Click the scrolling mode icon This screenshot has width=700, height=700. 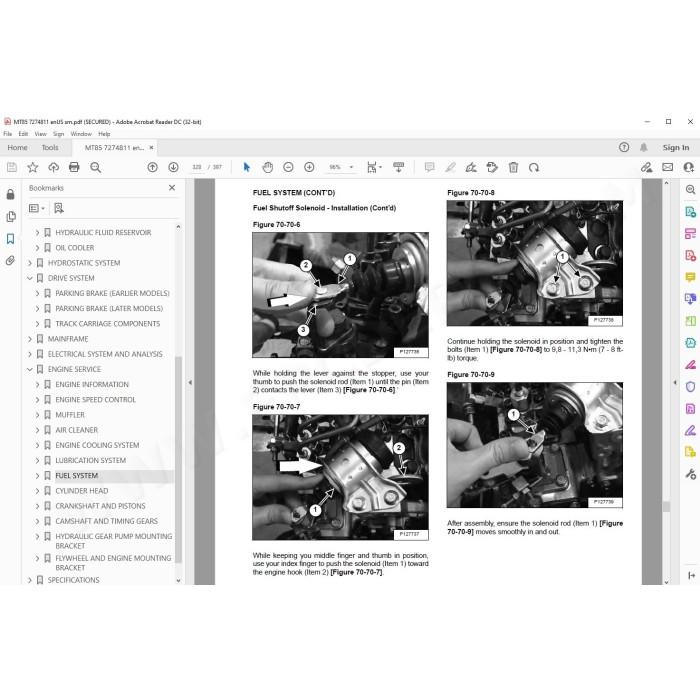[x=398, y=167]
